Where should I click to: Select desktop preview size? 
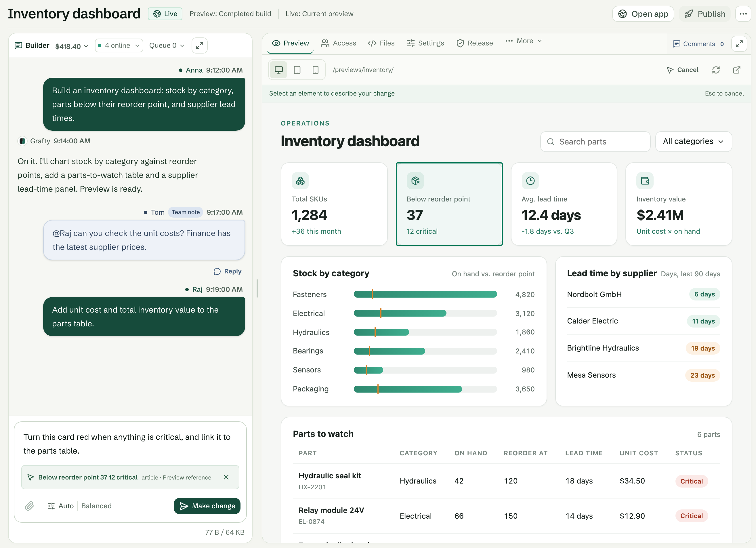pyautogui.click(x=279, y=70)
